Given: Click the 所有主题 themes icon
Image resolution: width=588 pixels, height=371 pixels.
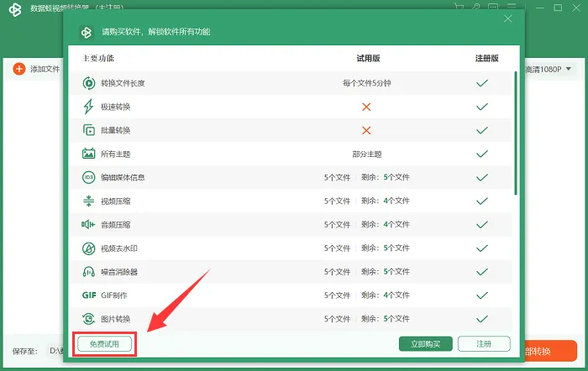Looking at the screenshot, I should point(88,154).
